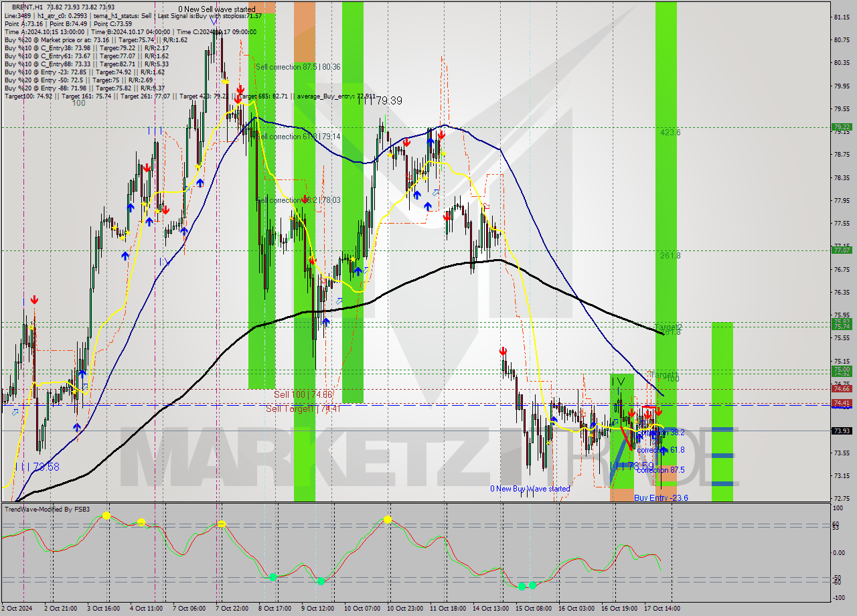Click the '10 Oct 23:00' date on time axis
The image size is (857, 616).
coord(405,608)
